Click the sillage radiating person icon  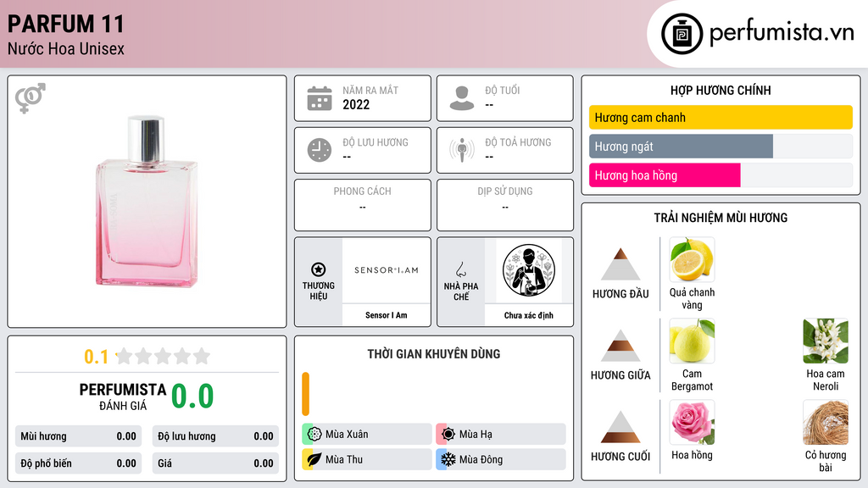(x=462, y=150)
